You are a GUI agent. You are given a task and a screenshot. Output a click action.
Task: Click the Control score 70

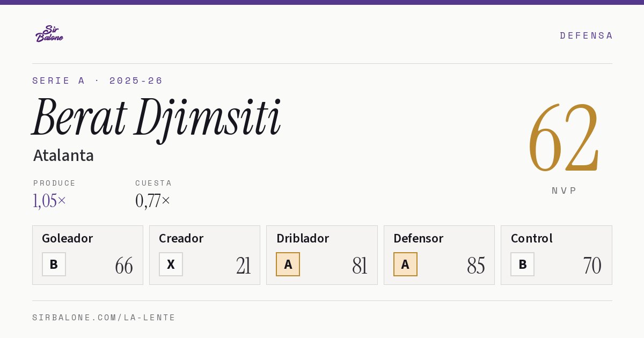(x=592, y=266)
